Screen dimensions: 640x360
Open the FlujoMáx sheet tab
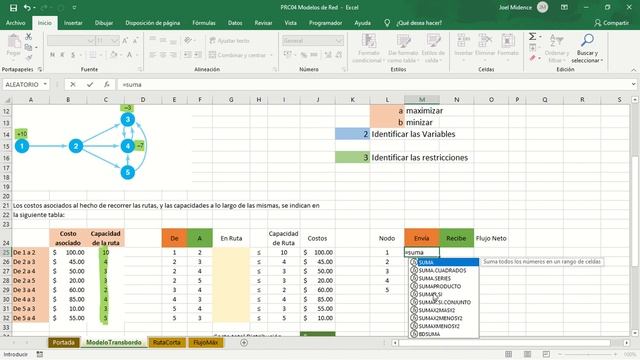[205, 342]
